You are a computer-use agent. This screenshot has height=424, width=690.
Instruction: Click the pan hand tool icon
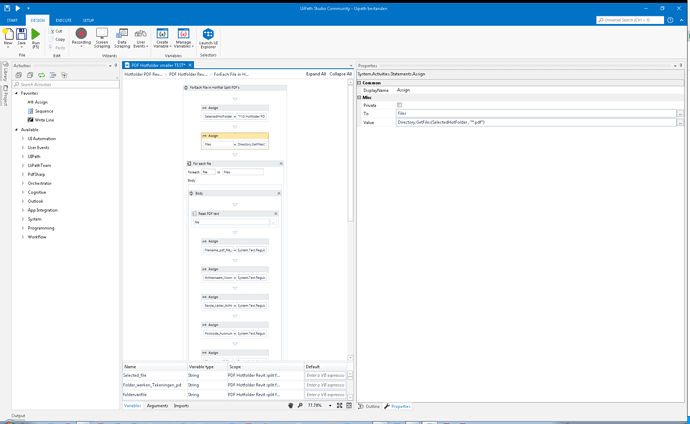pyautogui.click(x=290, y=406)
